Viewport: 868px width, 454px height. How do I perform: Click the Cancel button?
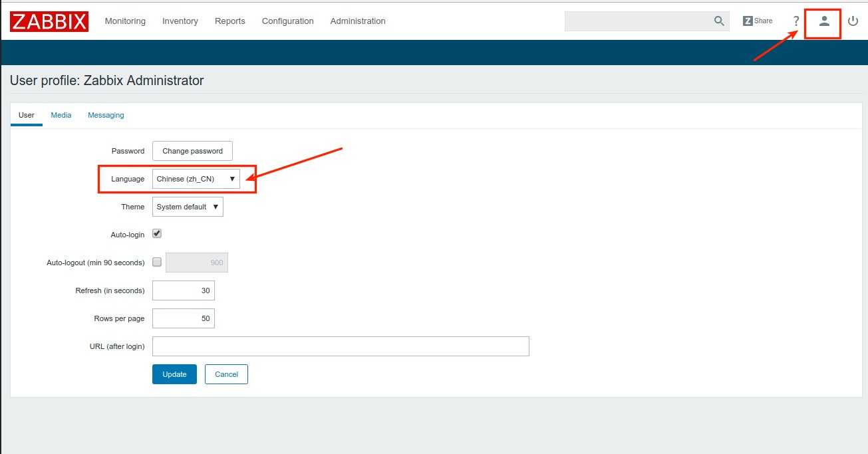click(226, 374)
